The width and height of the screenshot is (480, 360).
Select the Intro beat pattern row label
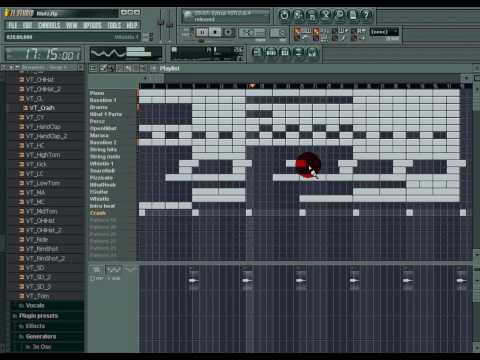102,206
